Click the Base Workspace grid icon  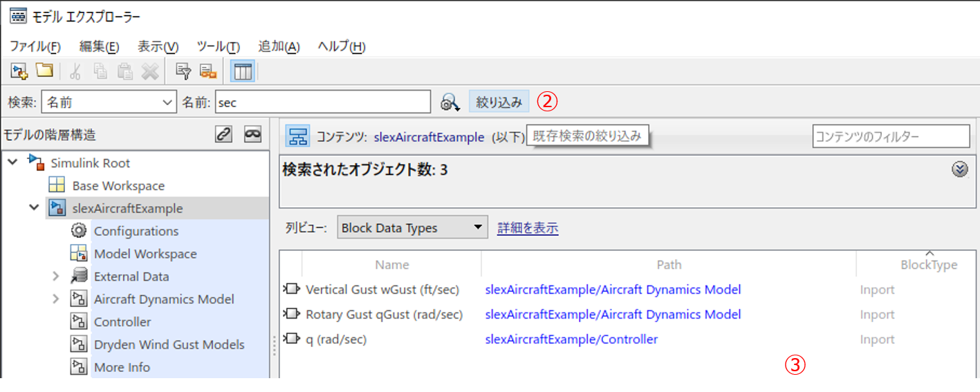[57, 185]
